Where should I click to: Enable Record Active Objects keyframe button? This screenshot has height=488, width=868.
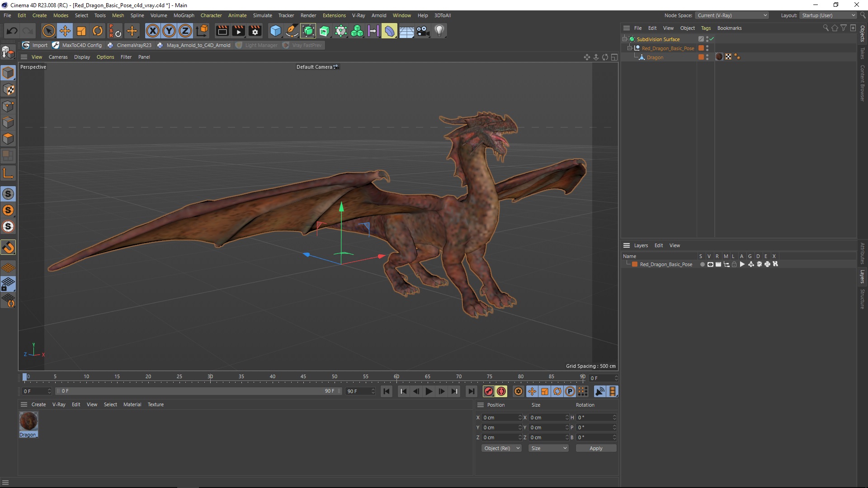[488, 391]
